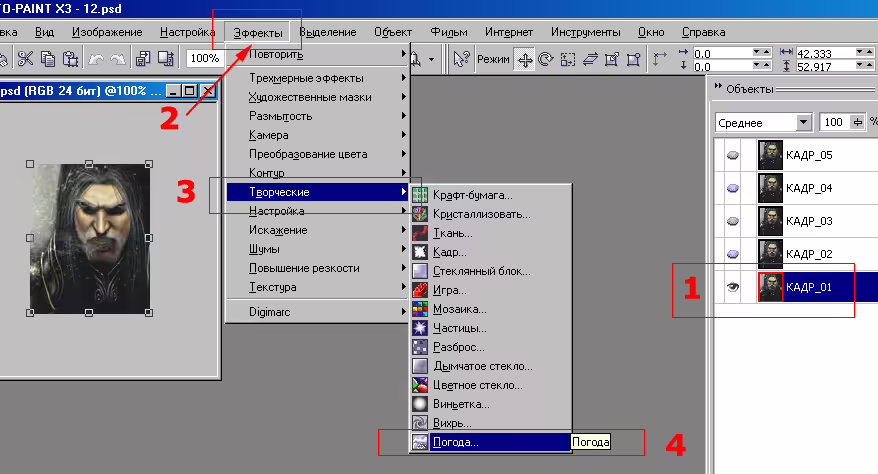Select the Distort mode icon
Screen dimensions: 878x474
611,59
